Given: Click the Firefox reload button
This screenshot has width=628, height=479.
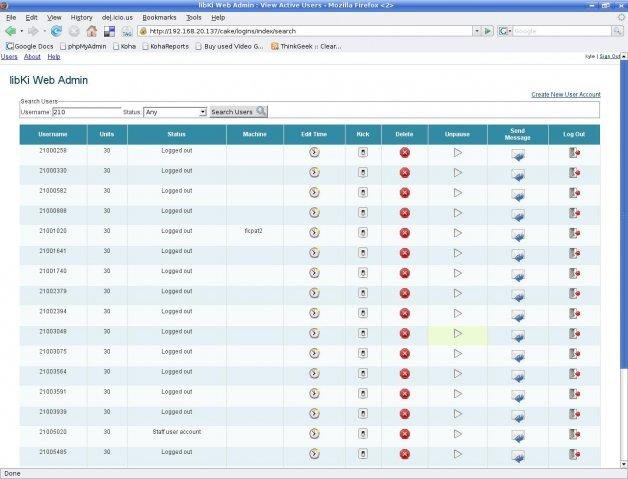Looking at the screenshot, I should click(57, 31).
